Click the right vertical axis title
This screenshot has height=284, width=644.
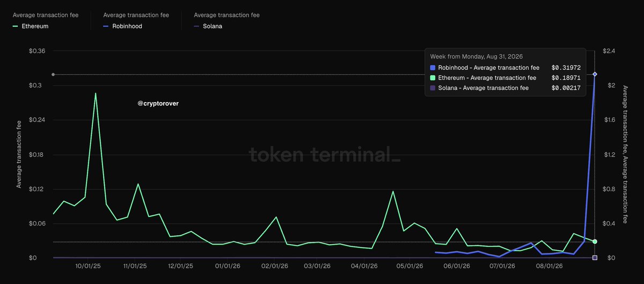pos(625,155)
